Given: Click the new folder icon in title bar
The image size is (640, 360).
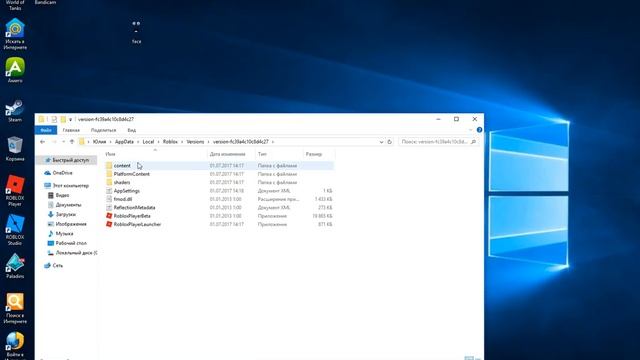Looking at the screenshot, I should (x=63, y=119).
